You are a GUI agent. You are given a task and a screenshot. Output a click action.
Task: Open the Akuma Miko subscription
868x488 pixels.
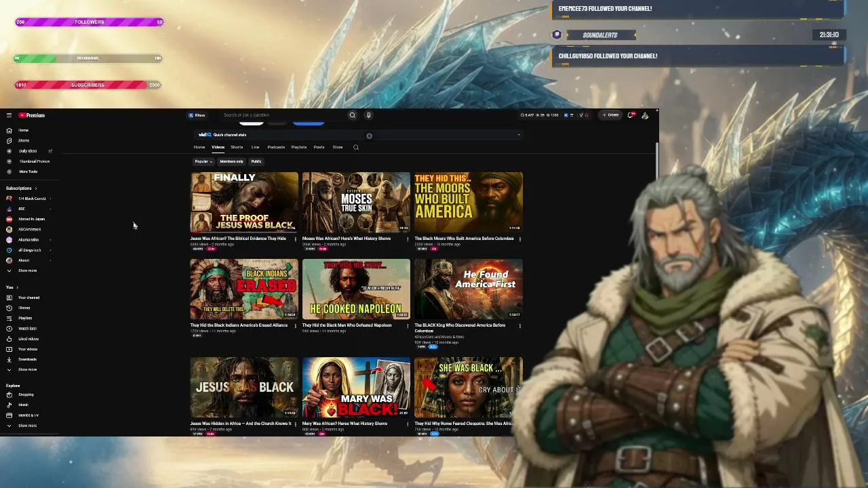pyautogui.click(x=28, y=240)
